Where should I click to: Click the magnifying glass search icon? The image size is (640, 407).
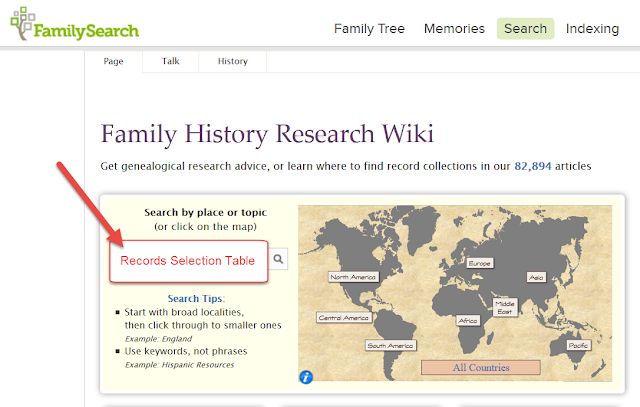pos(278,259)
